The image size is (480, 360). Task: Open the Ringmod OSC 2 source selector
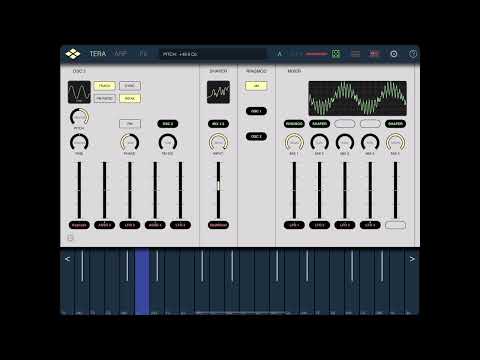[x=256, y=136]
